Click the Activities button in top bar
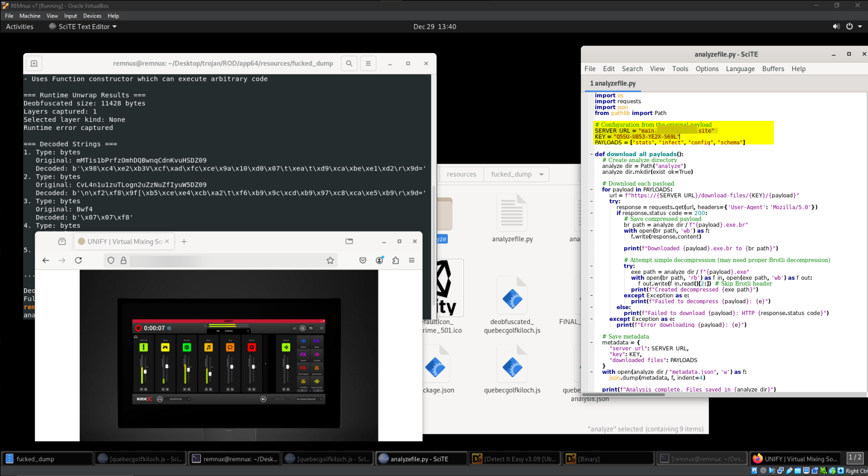Screen dimensions: 868x476 (20, 27)
